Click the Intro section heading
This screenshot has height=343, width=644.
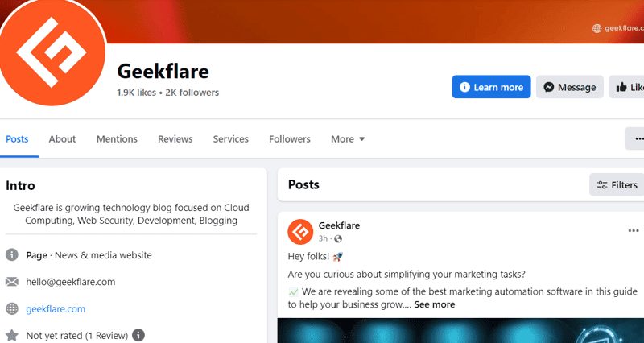(20, 185)
